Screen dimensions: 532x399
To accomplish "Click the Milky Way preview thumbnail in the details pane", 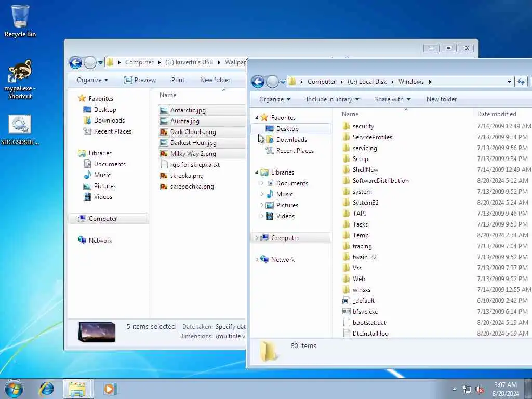I will click(97, 331).
